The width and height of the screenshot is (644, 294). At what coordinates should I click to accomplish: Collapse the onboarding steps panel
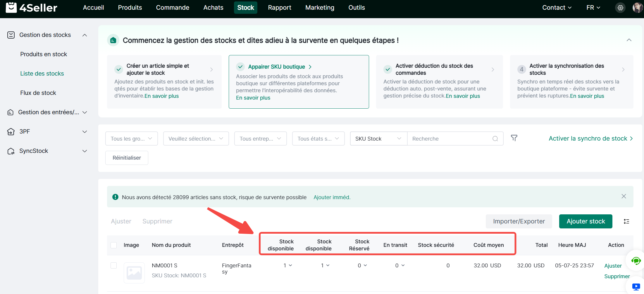629,40
